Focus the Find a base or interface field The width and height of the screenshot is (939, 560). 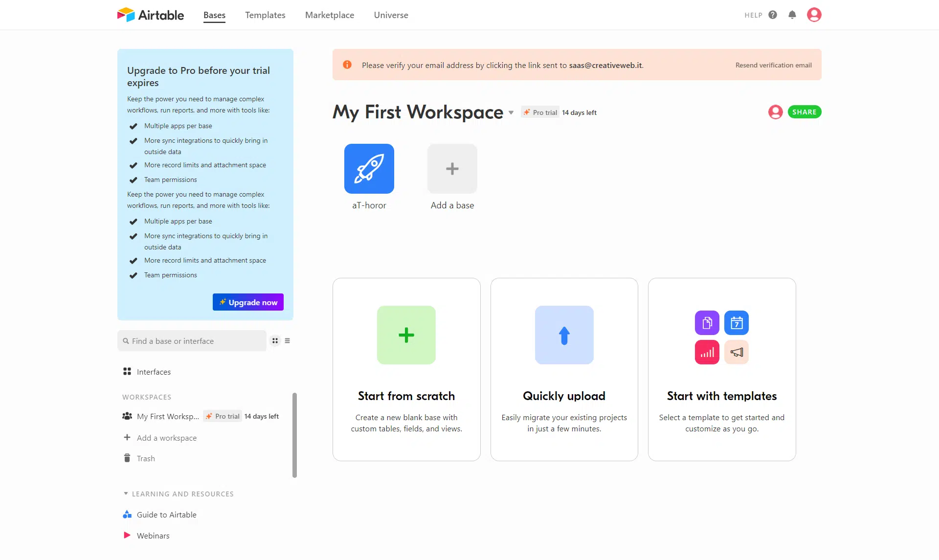pos(192,341)
